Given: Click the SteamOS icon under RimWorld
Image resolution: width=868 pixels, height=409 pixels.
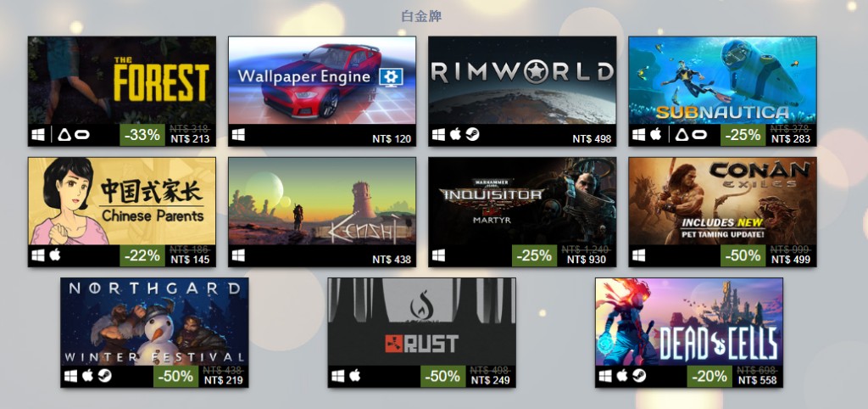Looking at the screenshot, I should pyautogui.click(x=472, y=135).
